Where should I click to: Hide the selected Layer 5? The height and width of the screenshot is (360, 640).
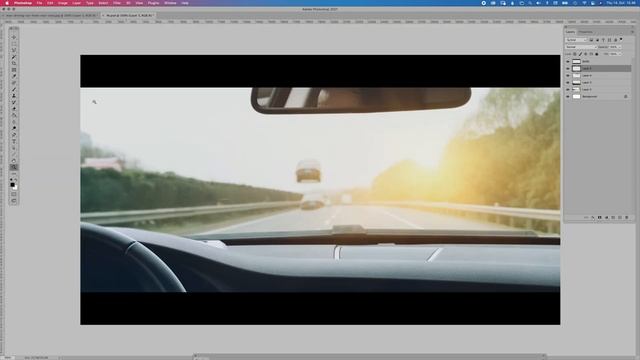(568, 69)
